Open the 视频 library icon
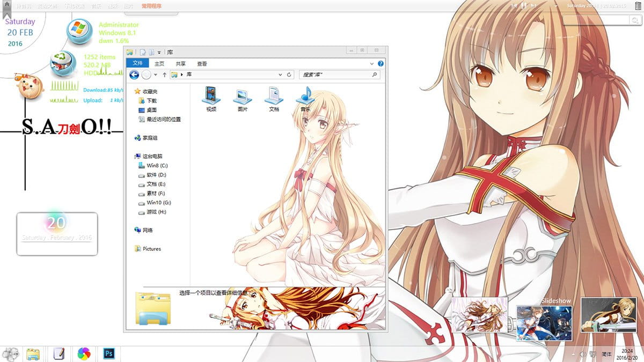The width and height of the screenshot is (644, 362). pos(211,98)
